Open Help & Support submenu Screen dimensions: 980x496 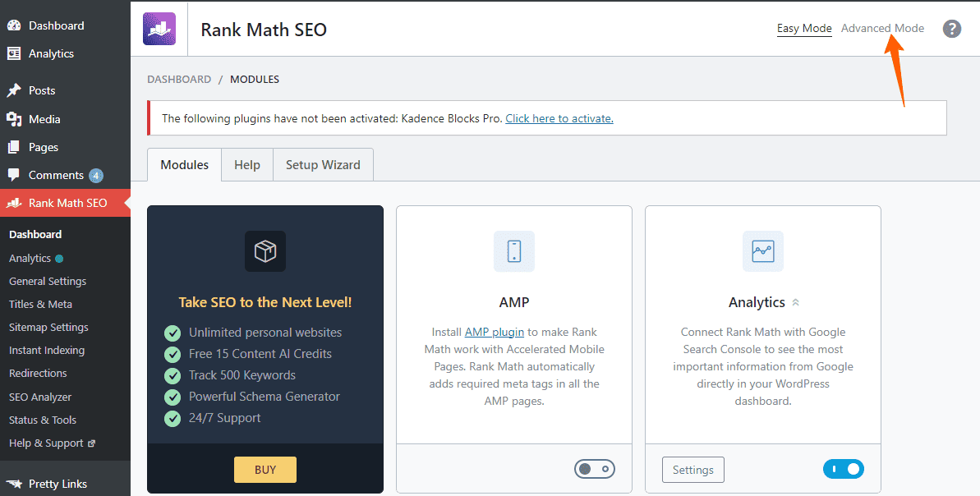46,443
